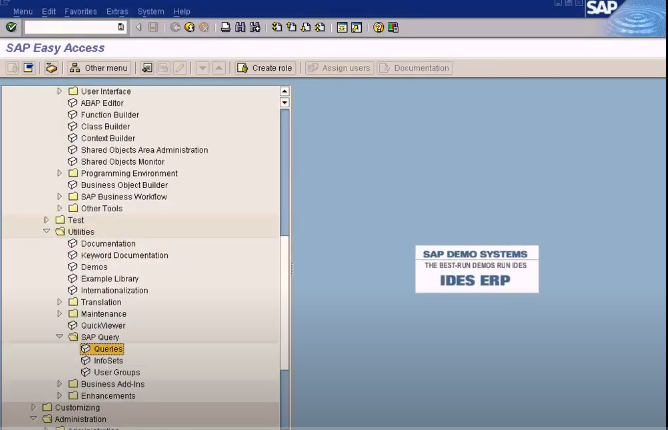Image resolution: width=668 pixels, height=430 pixels.
Task: Click the Add to Favorites icon
Action: 147,68
